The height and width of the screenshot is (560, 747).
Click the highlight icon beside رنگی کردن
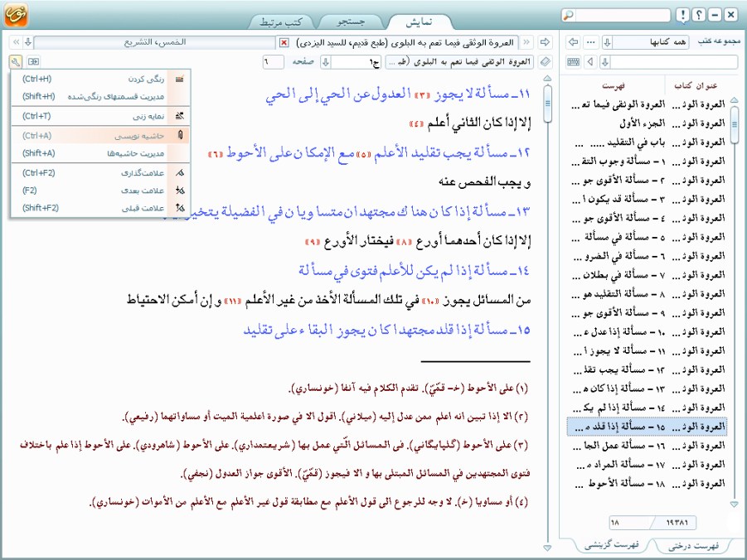(180, 79)
